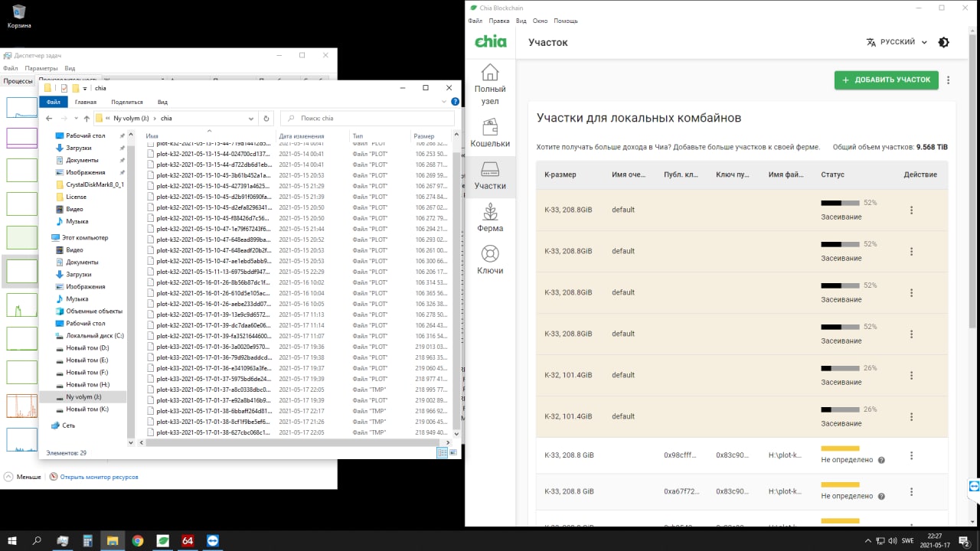This screenshot has width=980, height=551.
Task: Open Корзина recycle bin on desktop
Action: point(19,17)
